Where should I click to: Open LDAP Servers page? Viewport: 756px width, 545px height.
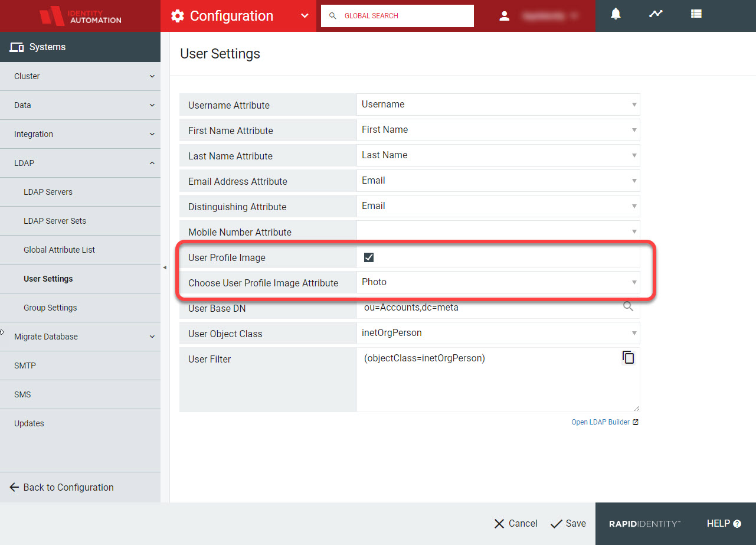point(80,192)
